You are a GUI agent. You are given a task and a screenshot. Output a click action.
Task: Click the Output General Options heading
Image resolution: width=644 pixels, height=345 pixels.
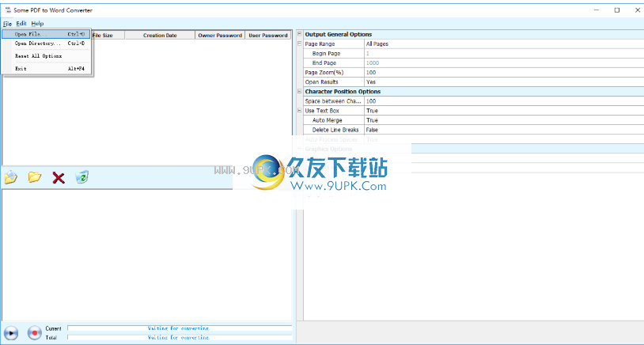point(339,35)
